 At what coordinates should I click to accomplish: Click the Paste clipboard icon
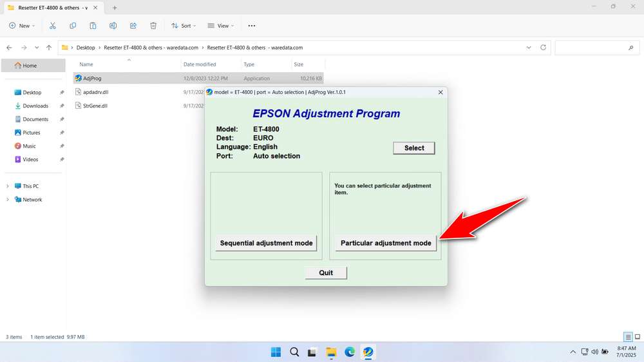click(x=93, y=26)
